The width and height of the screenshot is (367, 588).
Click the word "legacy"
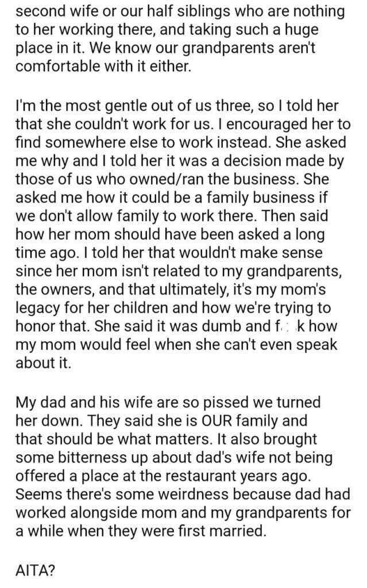tap(38, 307)
